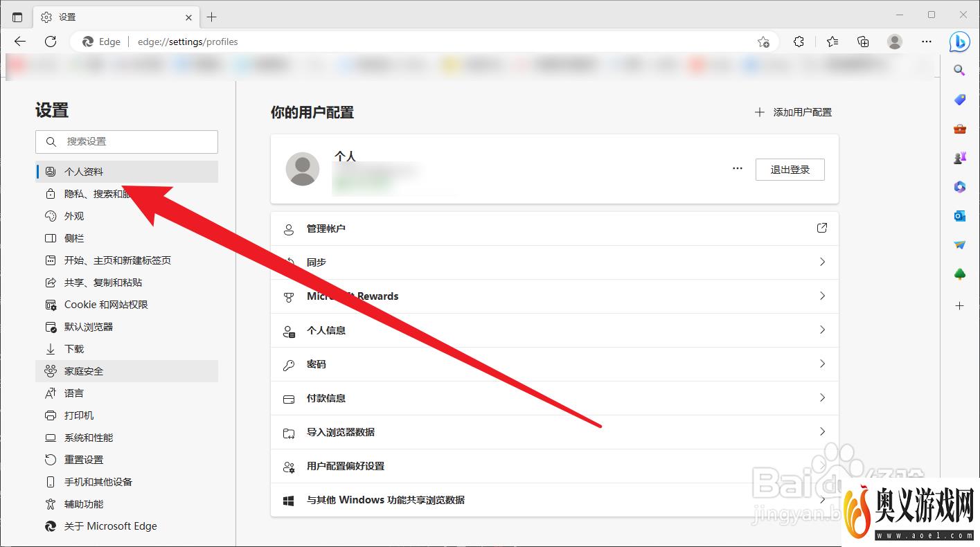Close the 设置 tab
Screen dimensions: 980x547
point(189,17)
